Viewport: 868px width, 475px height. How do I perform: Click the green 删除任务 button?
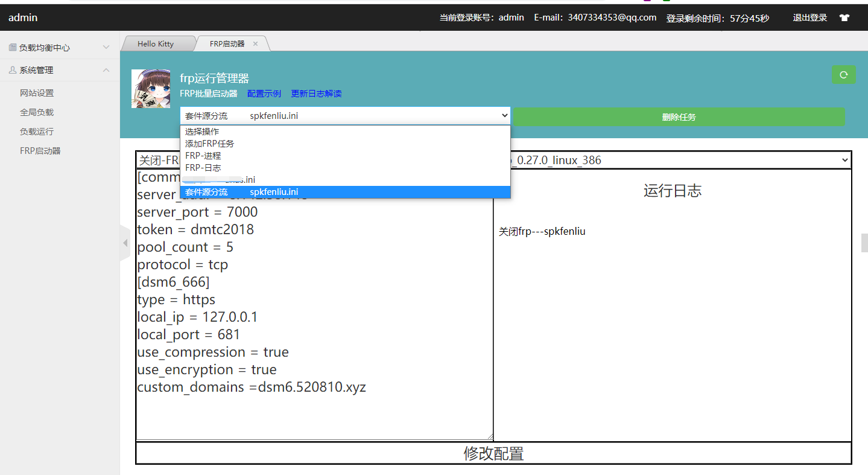679,116
